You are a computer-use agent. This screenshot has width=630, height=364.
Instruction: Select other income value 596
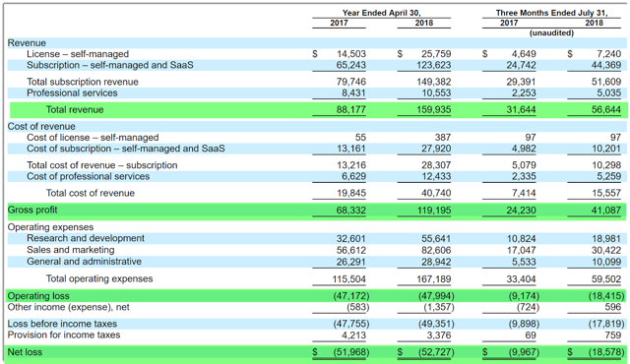pyautogui.click(x=612, y=307)
